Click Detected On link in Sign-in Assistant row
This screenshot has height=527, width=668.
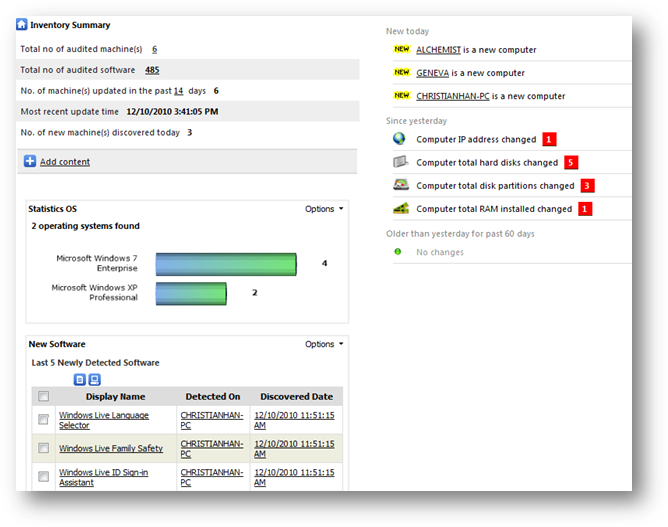(212, 477)
